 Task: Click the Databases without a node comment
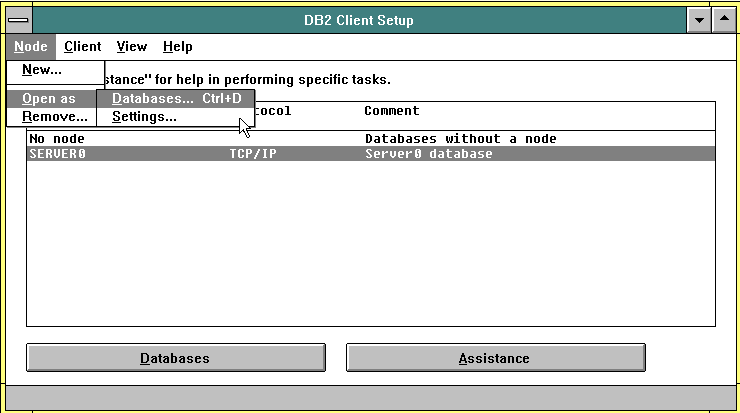tap(461, 139)
